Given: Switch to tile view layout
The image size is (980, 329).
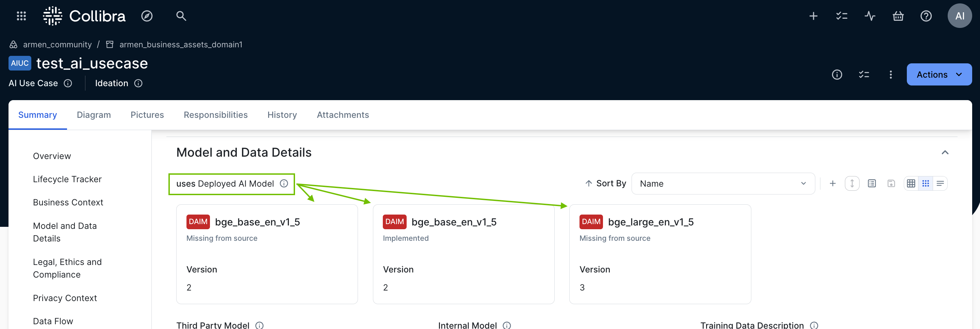Looking at the screenshot, I should (926, 184).
